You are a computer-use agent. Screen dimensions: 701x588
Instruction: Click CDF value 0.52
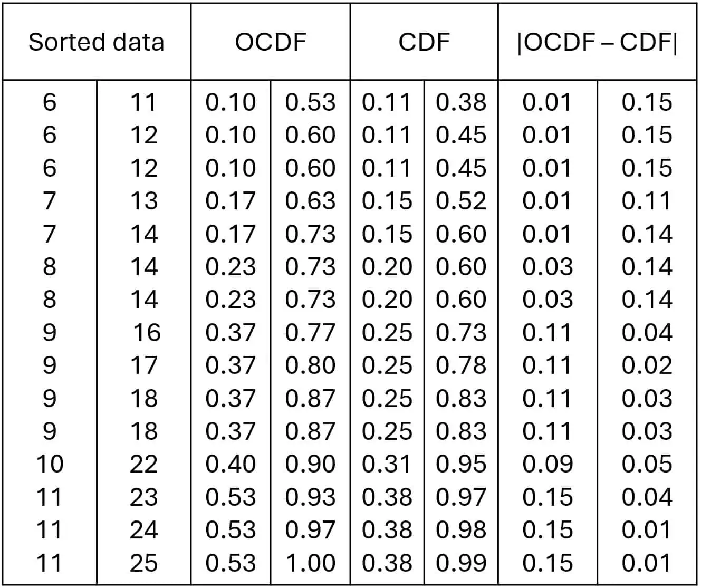[461, 201]
